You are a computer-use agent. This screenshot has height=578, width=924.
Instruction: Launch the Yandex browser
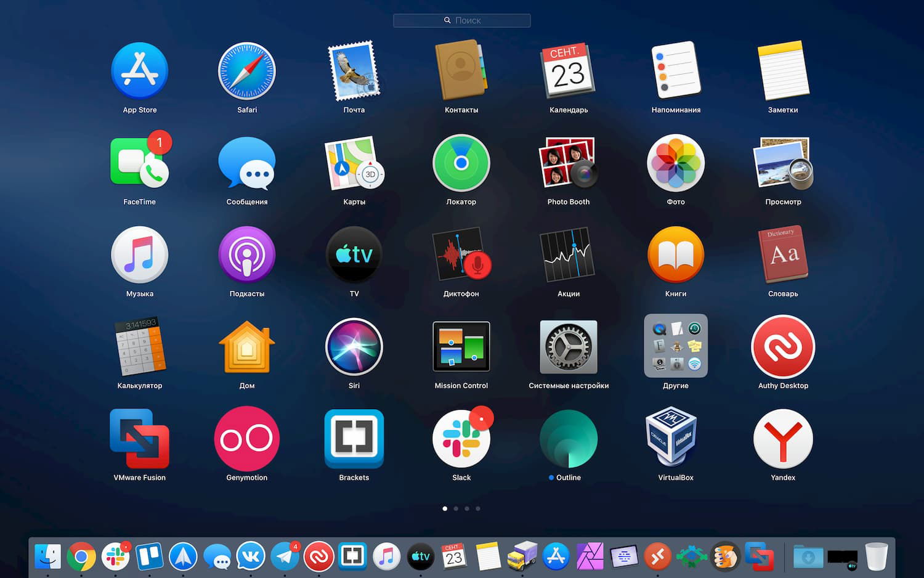(782, 438)
